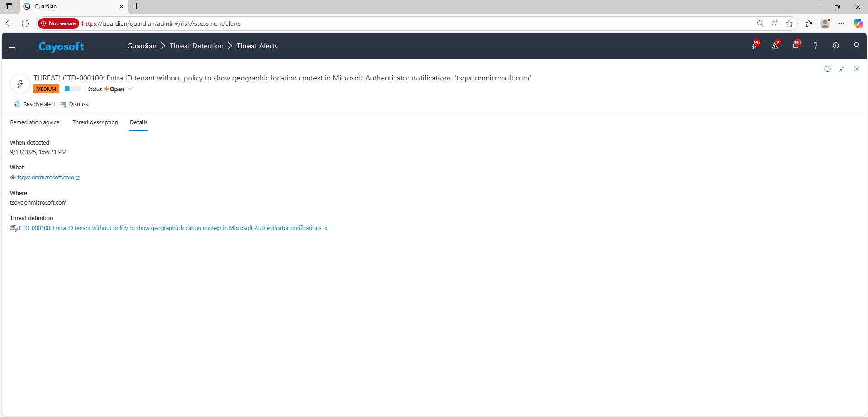Navigate to Threat Detection breadcrumb
The image size is (868, 417).
pos(196,46)
